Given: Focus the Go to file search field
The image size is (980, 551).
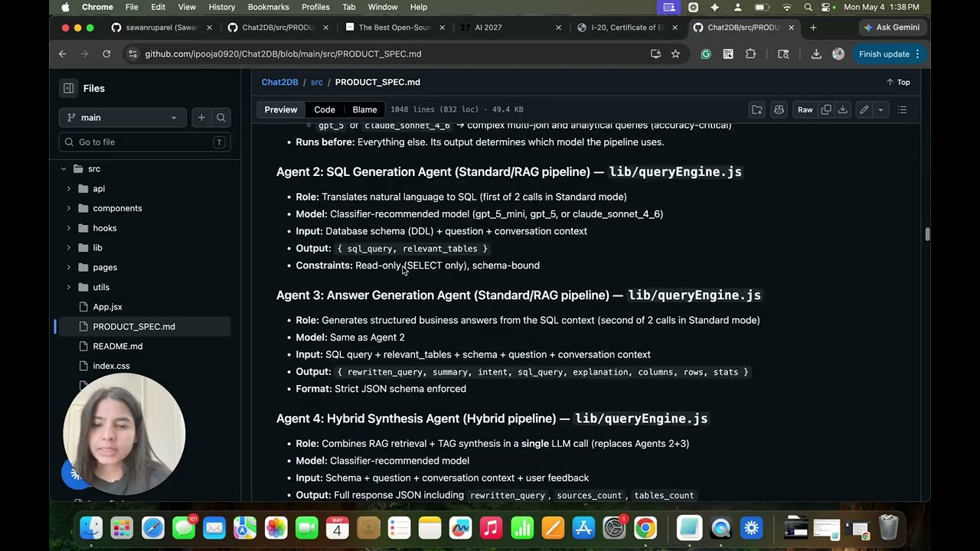Looking at the screenshot, I should tap(144, 142).
